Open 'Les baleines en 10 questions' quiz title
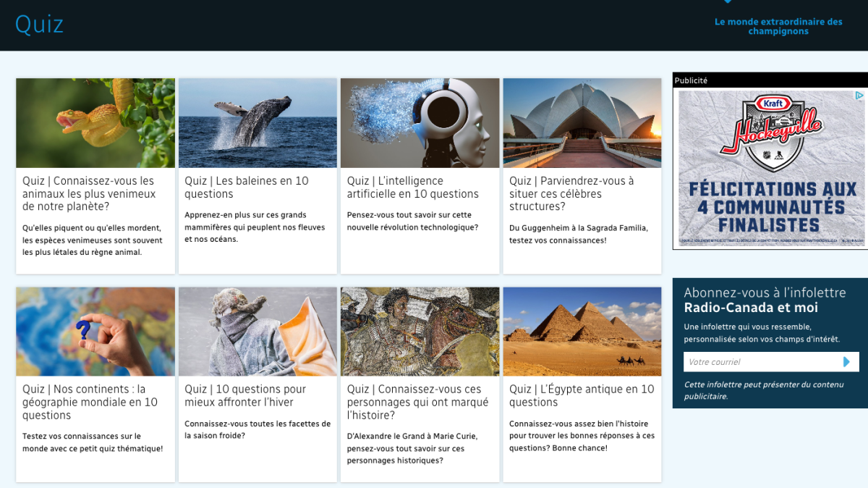Screen dimensions: 868x488 click(246, 188)
